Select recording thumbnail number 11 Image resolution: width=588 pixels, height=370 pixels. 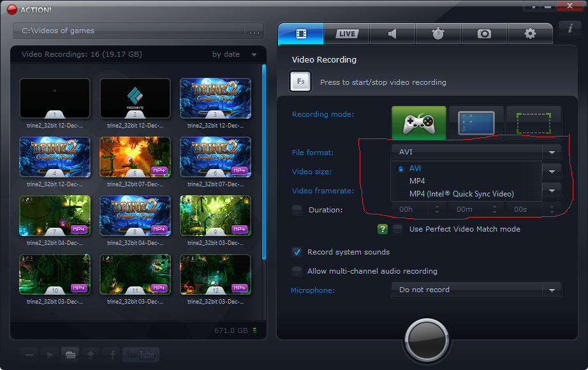pos(135,274)
